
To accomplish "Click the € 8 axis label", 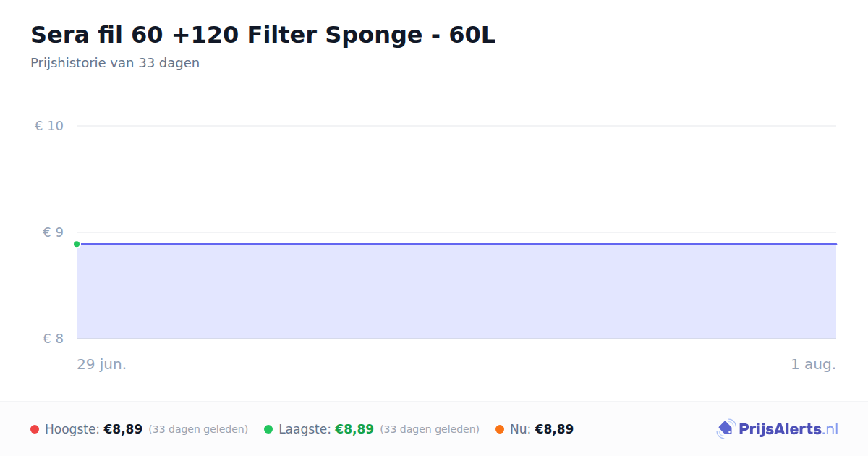I will tap(53, 339).
